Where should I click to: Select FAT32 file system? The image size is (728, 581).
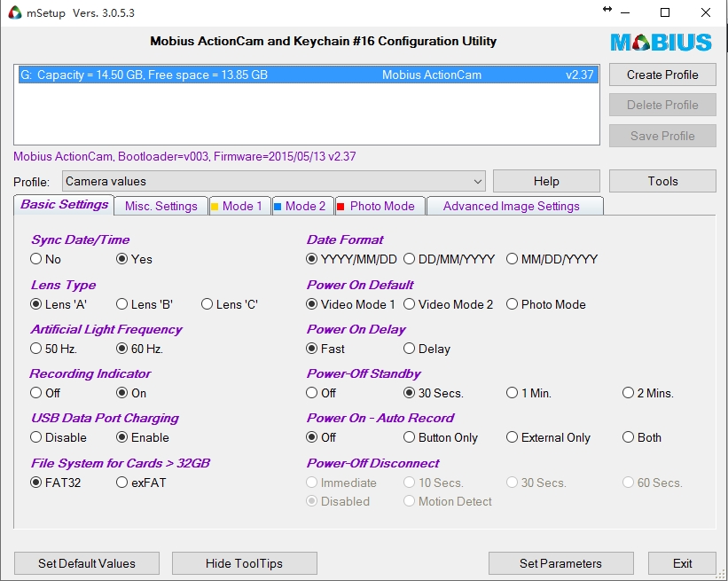click(x=56, y=483)
